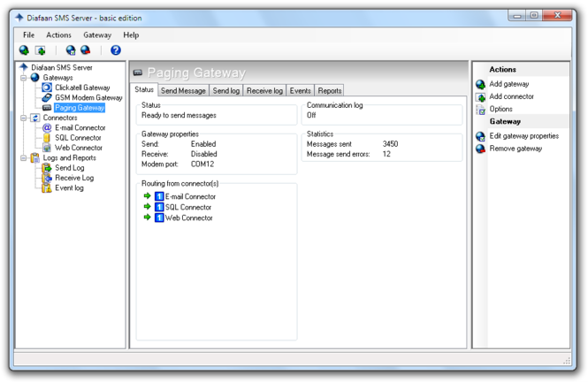588x382 pixels.
Task: Collapse the Gateways tree node
Action: [24, 78]
